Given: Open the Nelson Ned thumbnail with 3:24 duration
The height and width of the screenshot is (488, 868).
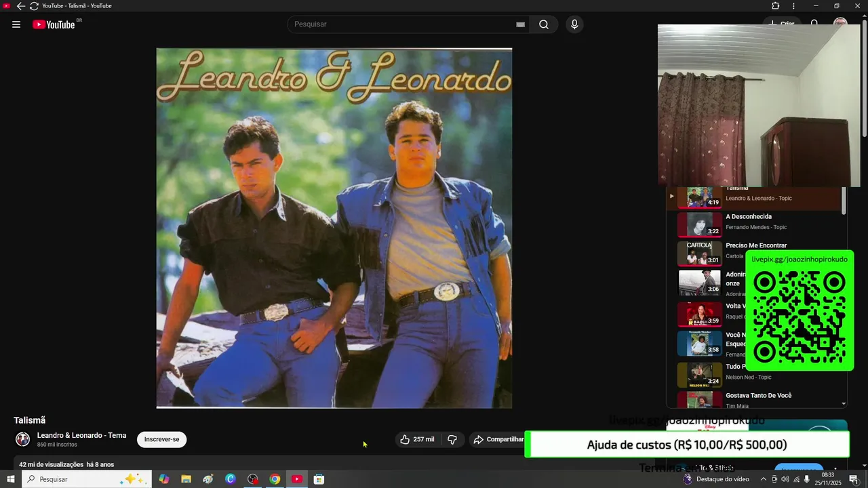Looking at the screenshot, I should point(700,375).
